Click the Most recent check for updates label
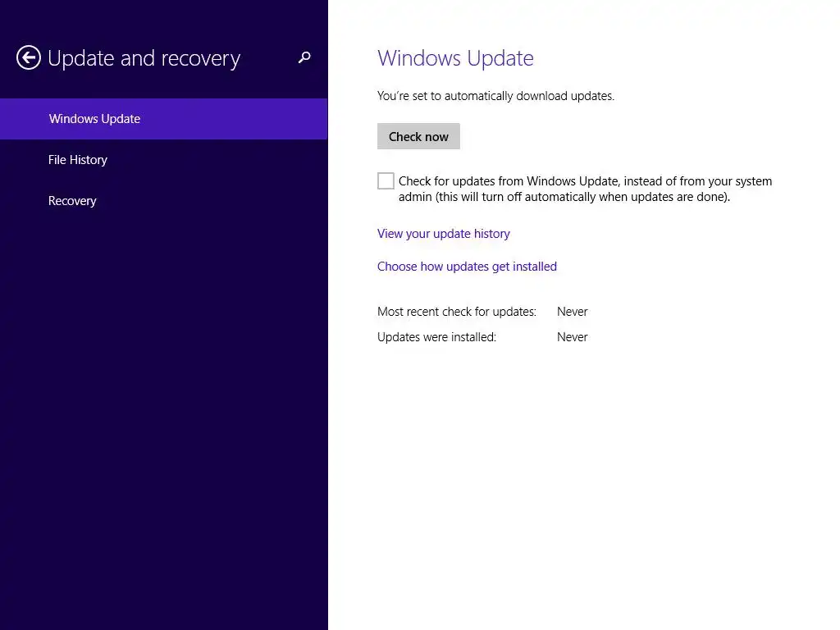Viewport: 840px width, 630px height. [x=456, y=312]
